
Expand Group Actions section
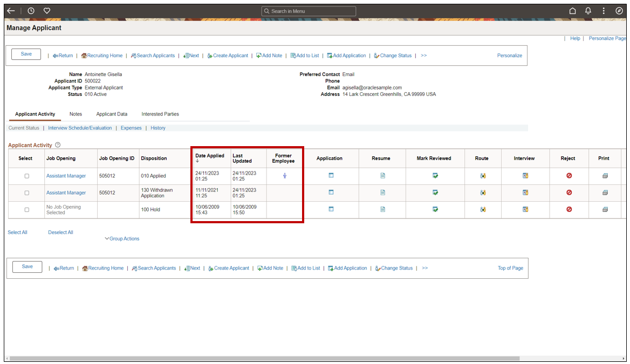click(x=122, y=239)
